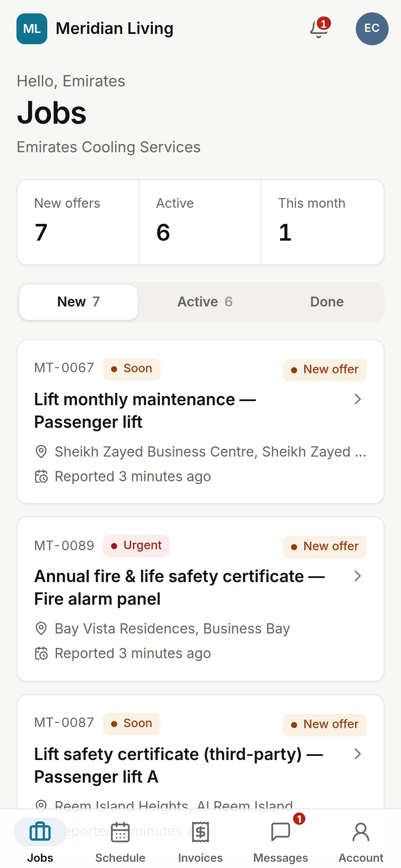The image size is (401, 868).
Task: Open the Schedule calendar icon
Action: (120, 832)
